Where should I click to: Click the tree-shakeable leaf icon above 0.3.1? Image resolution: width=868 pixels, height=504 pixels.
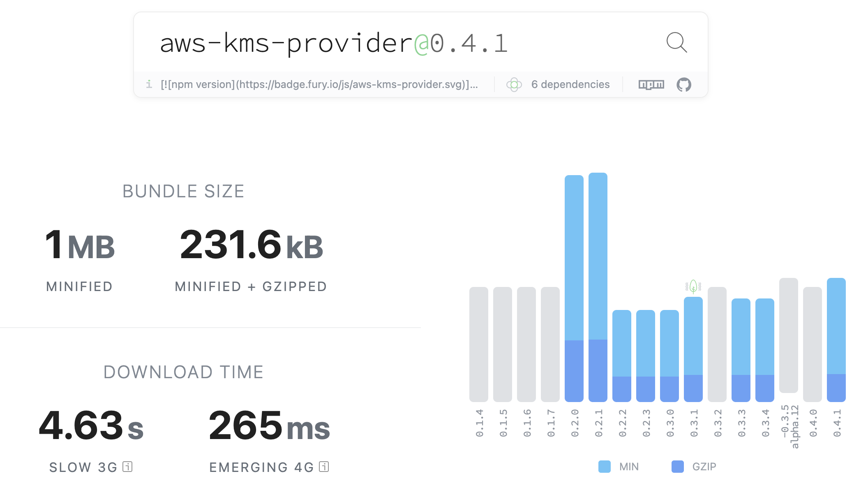click(x=693, y=286)
